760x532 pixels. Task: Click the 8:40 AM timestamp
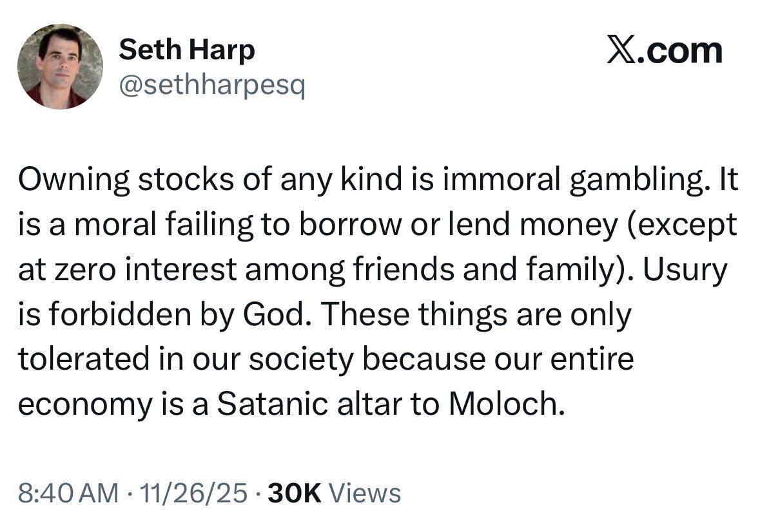click(68, 493)
